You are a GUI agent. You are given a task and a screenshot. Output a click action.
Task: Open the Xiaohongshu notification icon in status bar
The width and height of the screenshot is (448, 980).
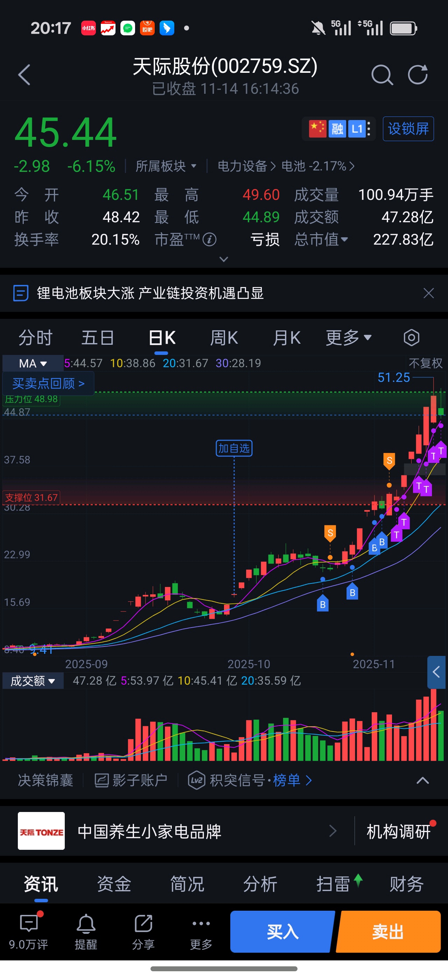[88, 28]
